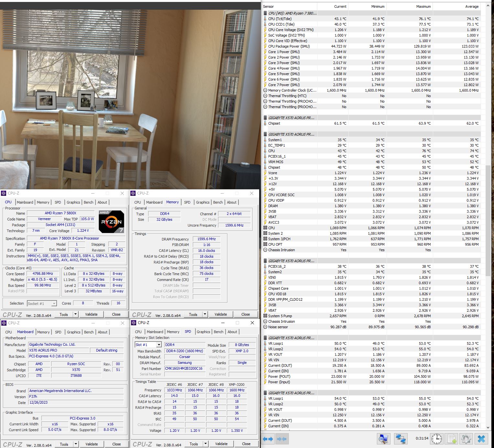Click fan icon beside CPU OPT
This screenshot has height=448, width=494.
pyautogui.click(x=265, y=244)
